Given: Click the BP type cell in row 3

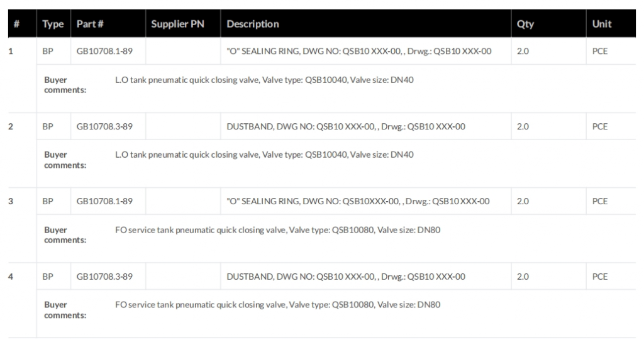Looking at the screenshot, I should (48, 201).
